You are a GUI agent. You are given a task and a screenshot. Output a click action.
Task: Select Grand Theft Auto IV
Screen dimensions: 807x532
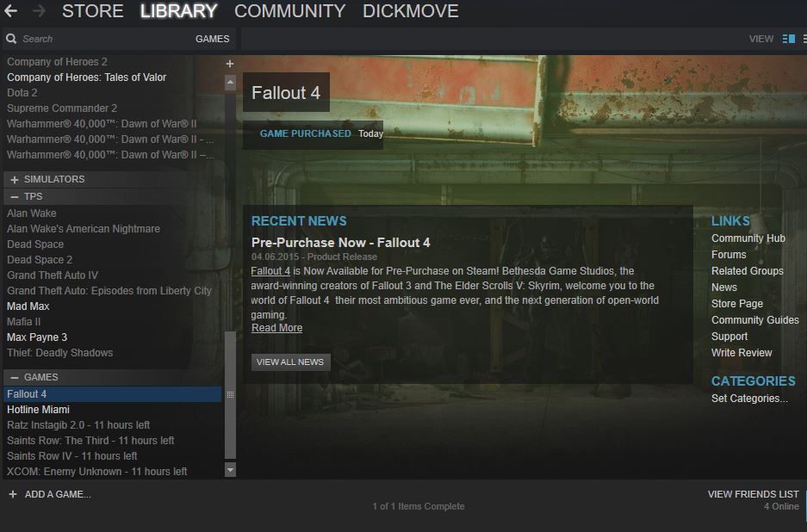tap(53, 275)
